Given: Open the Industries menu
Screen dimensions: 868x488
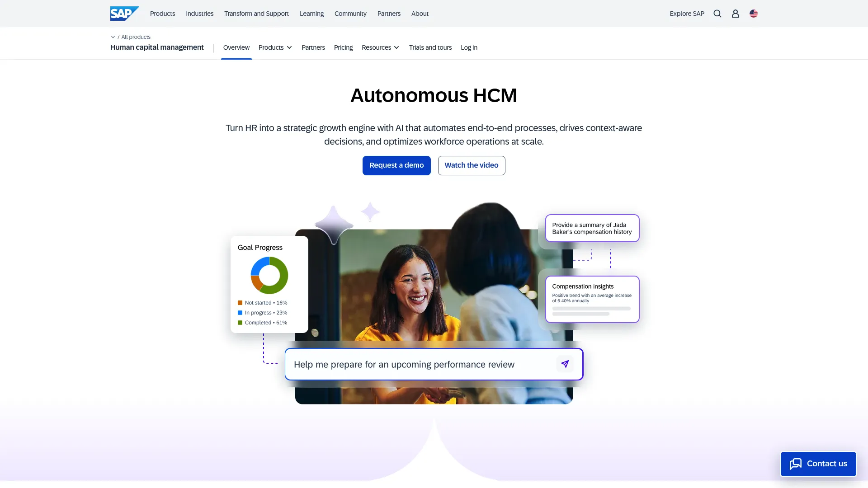Looking at the screenshot, I should coord(199,14).
